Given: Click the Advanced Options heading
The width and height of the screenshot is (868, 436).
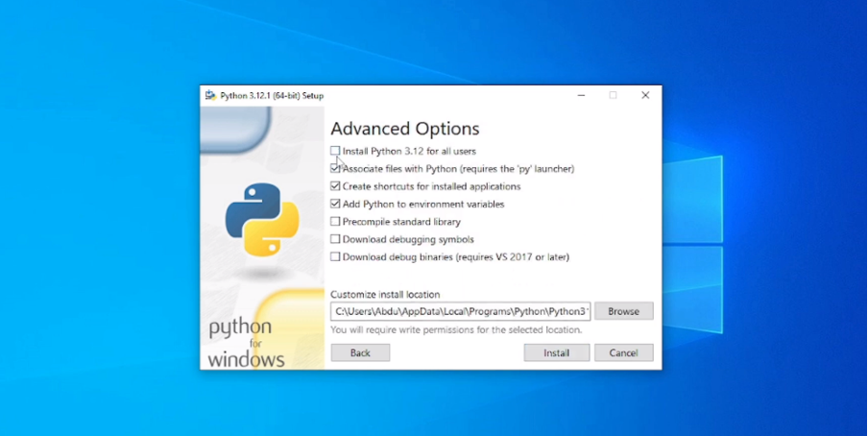Looking at the screenshot, I should (x=404, y=129).
